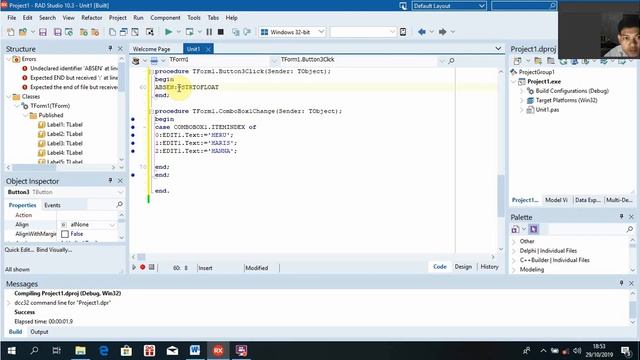
Task: Switch to the History tab
Action: tap(489, 267)
